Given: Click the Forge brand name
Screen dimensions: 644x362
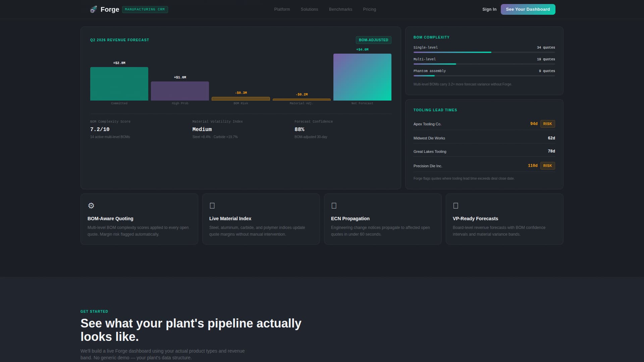Looking at the screenshot, I should click(110, 9).
